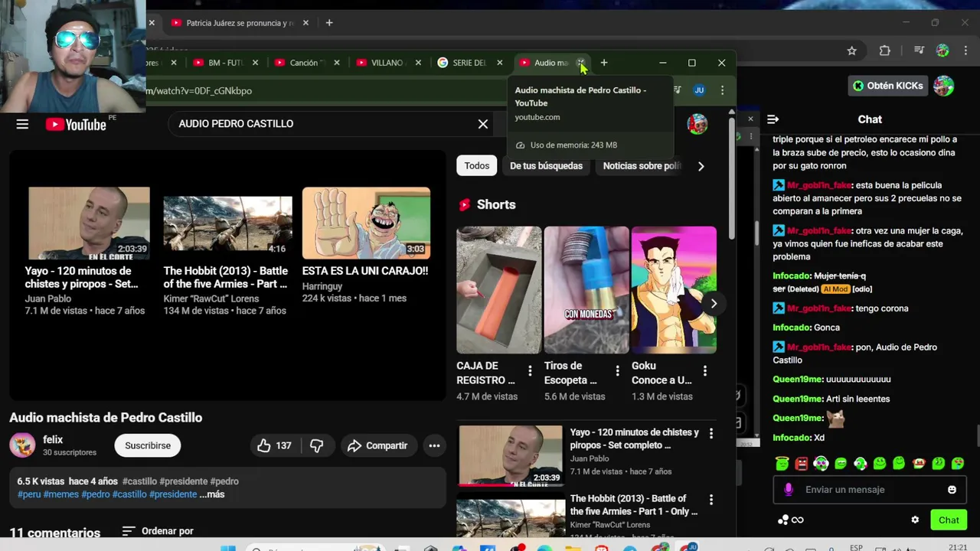Send message with green Chat button
The height and width of the screenshot is (551, 980).
tap(949, 520)
